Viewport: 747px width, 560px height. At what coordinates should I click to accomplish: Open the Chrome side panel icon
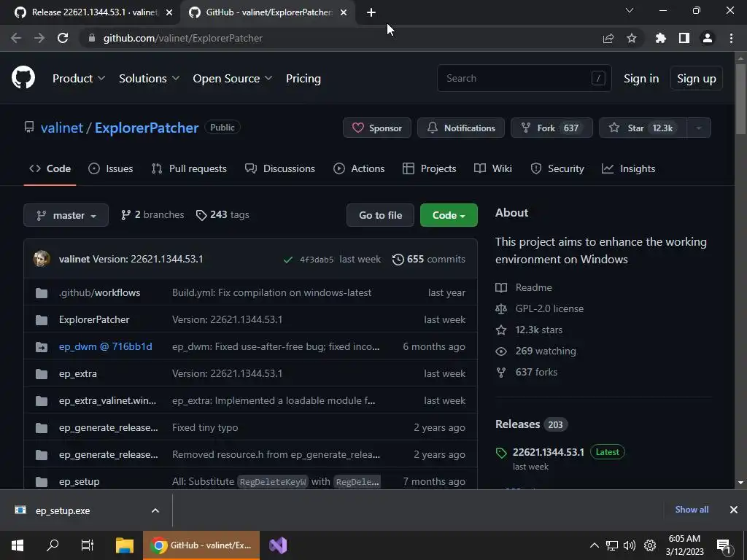coord(684,38)
